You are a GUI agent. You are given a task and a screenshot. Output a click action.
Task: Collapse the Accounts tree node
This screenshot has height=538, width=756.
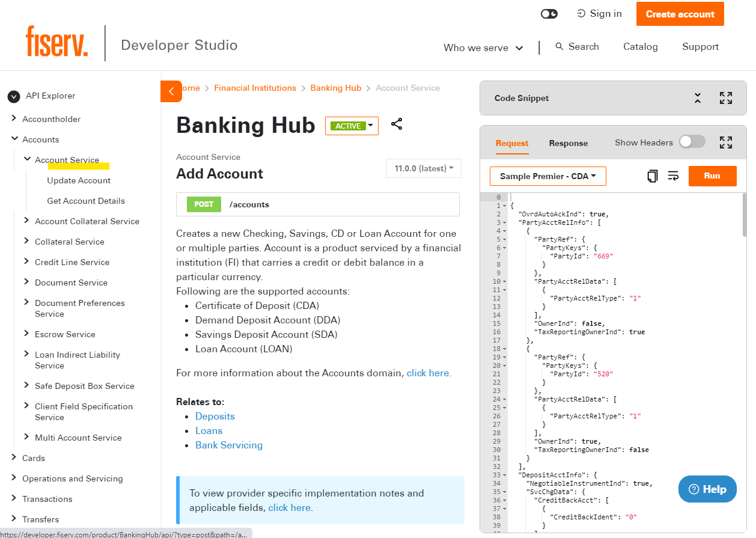(x=14, y=139)
